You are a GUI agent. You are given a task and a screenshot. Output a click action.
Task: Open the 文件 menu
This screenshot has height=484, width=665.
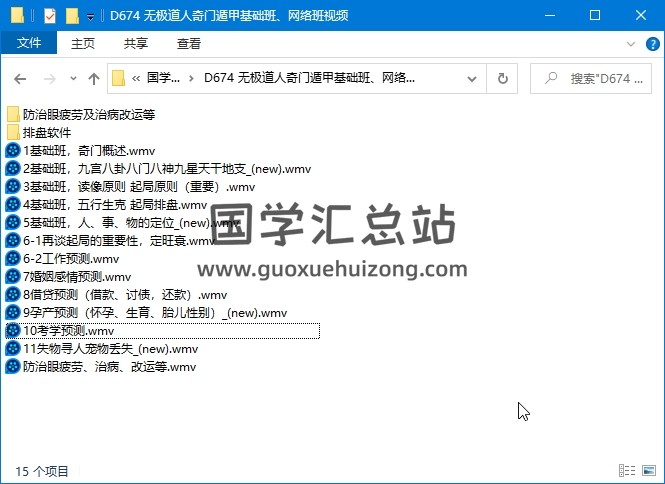(x=29, y=44)
